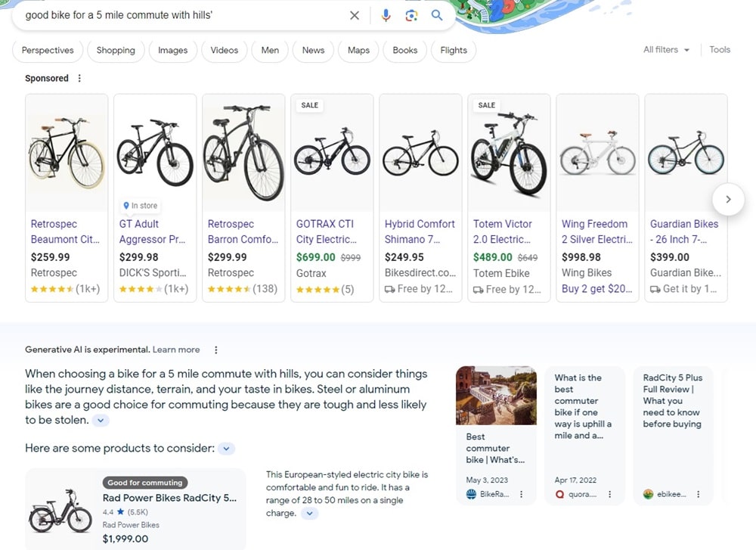Switch to the Shopping tab
The width and height of the screenshot is (756, 550).
point(115,50)
